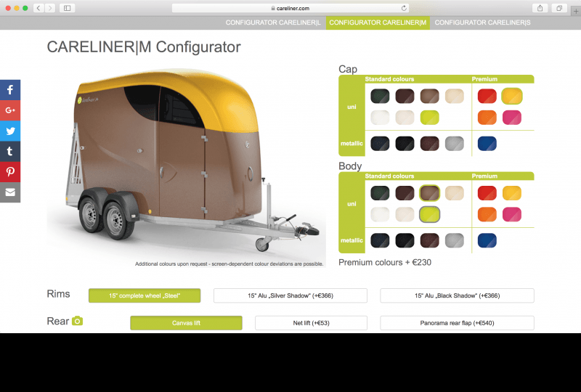The width and height of the screenshot is (581, 392).
Task: Pick dark green uni Cap colour
Action: 380,97
